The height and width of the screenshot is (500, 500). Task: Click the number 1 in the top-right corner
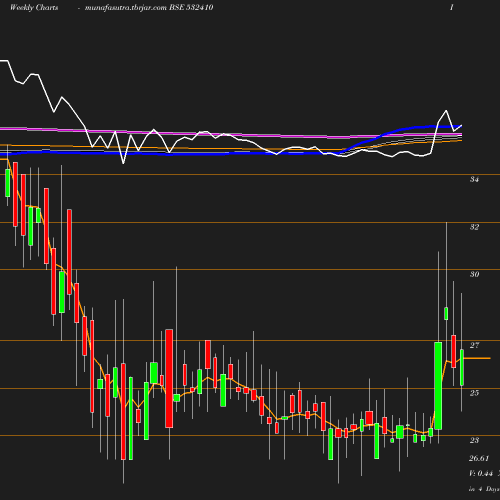[x=452, y=7]
